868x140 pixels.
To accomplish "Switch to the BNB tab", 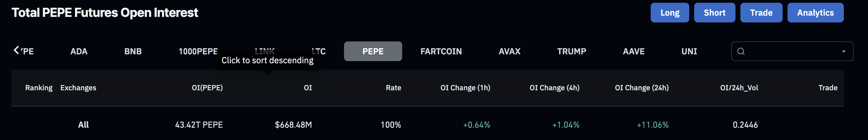I will (133, 51).
